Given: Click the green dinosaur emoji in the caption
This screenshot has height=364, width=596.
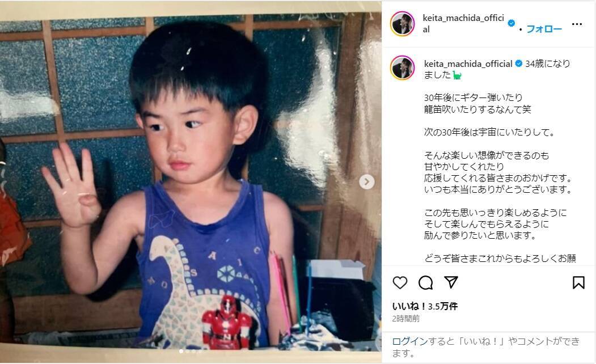Looking at the screenshot, I should pyautogui.click(x=457, y=75).
